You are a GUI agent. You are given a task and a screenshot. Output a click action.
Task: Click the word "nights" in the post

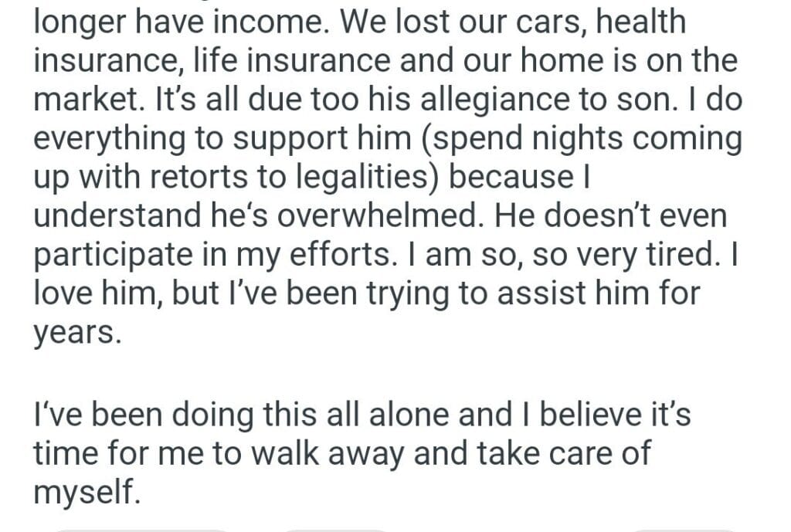click(x=547, y=139)
